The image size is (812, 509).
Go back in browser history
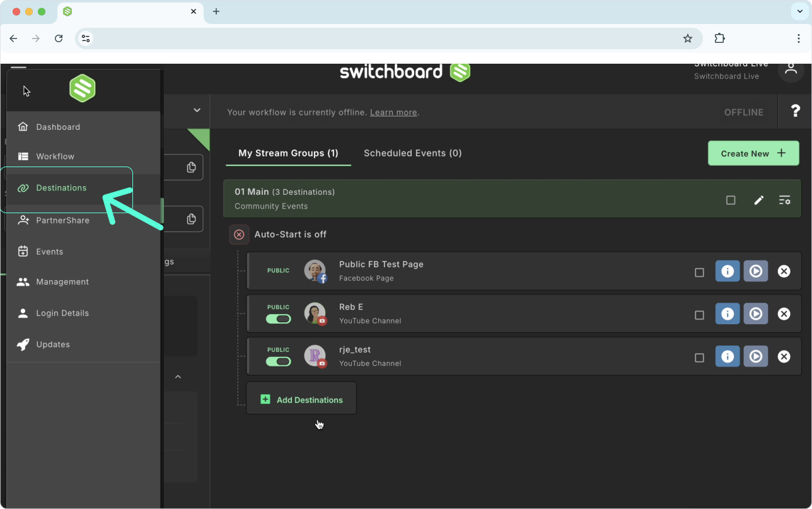pos(13,38)
